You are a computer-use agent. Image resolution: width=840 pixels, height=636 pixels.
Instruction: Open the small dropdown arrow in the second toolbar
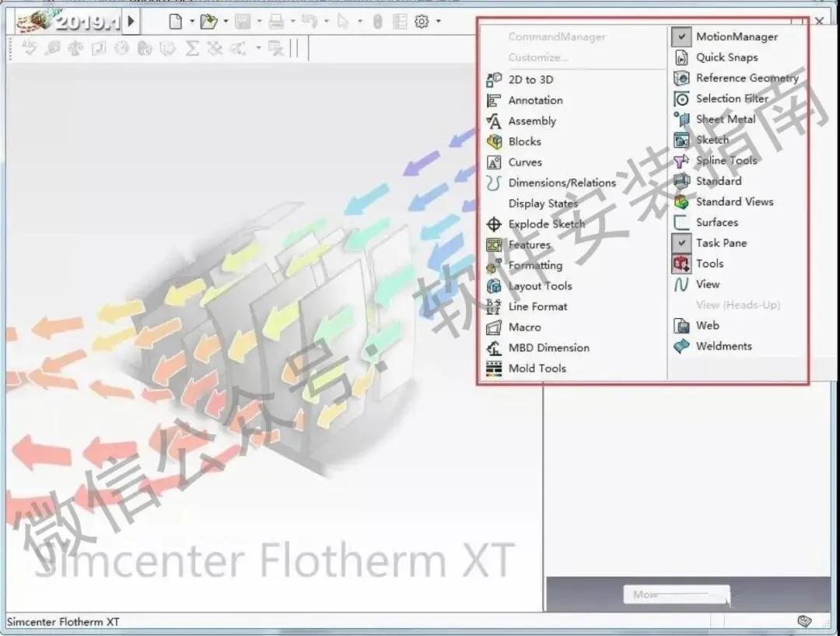[258, 48]
